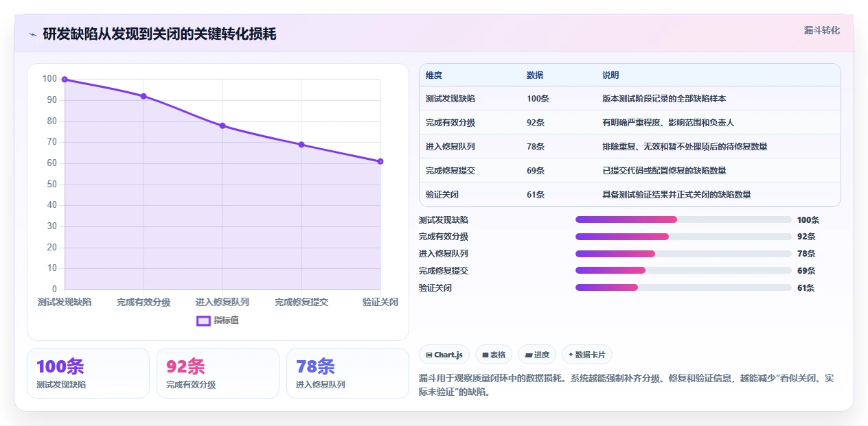Click the 验证关闭 x-axis label on chart
868x426 pixels.
point(380,302)
